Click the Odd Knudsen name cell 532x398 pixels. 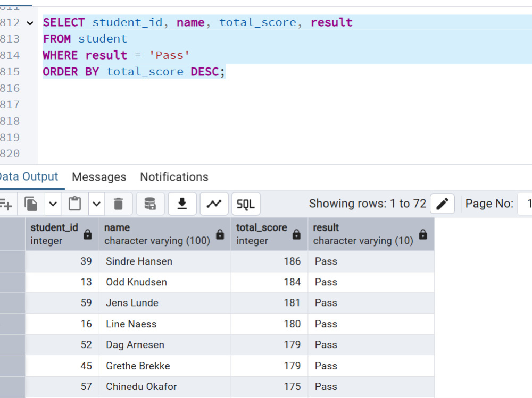165,282
